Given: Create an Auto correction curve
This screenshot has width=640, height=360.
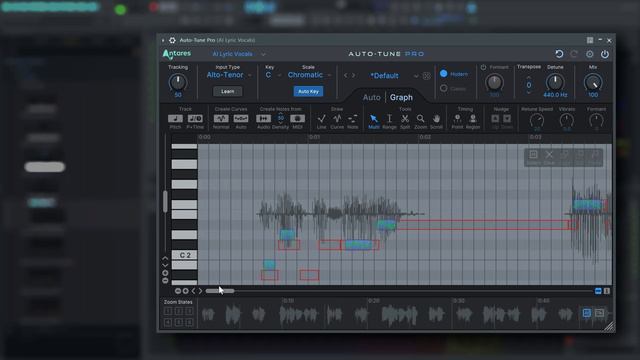Looking at the screenshot, I should 241,118.
